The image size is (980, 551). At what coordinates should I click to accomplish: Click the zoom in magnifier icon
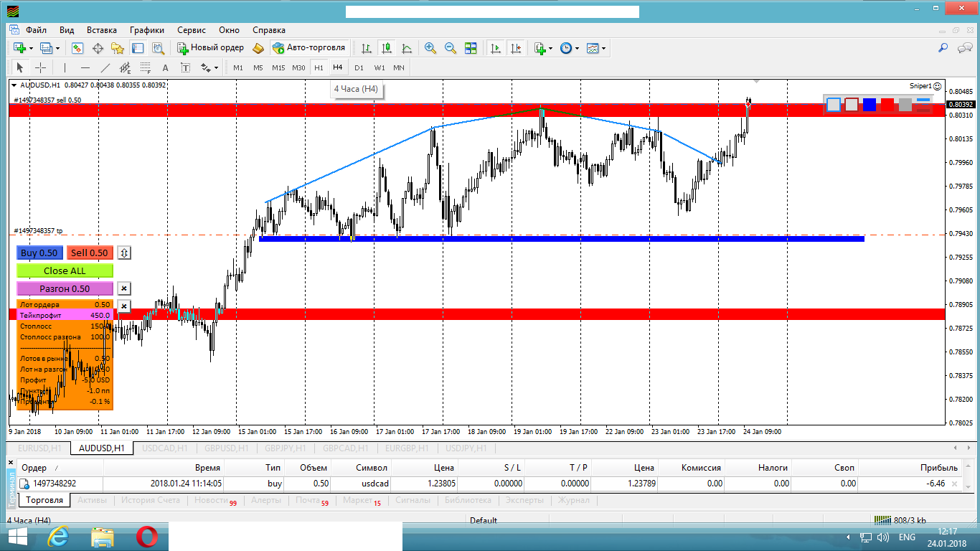pos(430,48)
